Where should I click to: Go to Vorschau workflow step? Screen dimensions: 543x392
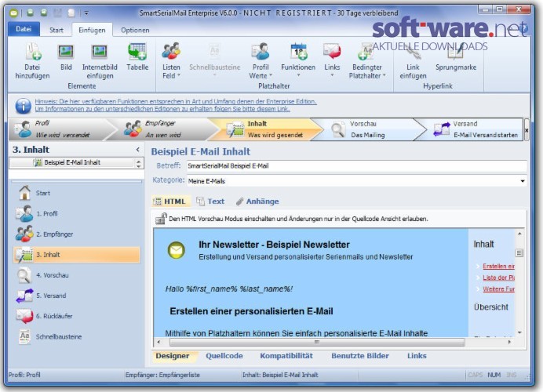pyautogui.click(x=370, y=129)
